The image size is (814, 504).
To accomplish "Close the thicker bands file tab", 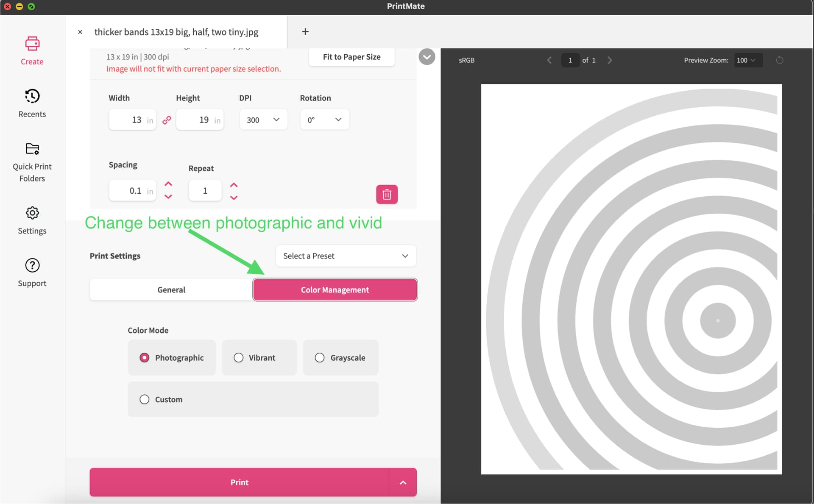I will [x=80, y=32].
